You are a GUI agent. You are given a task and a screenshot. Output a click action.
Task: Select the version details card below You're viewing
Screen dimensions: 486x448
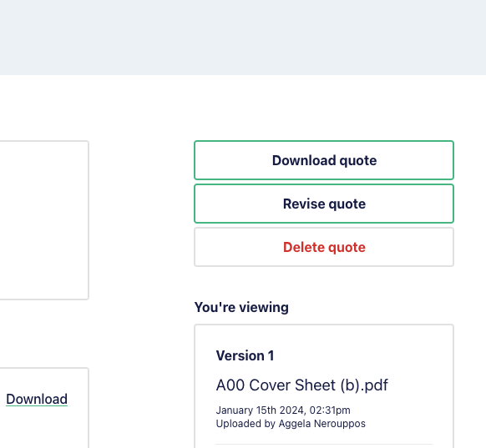[324, 386]
